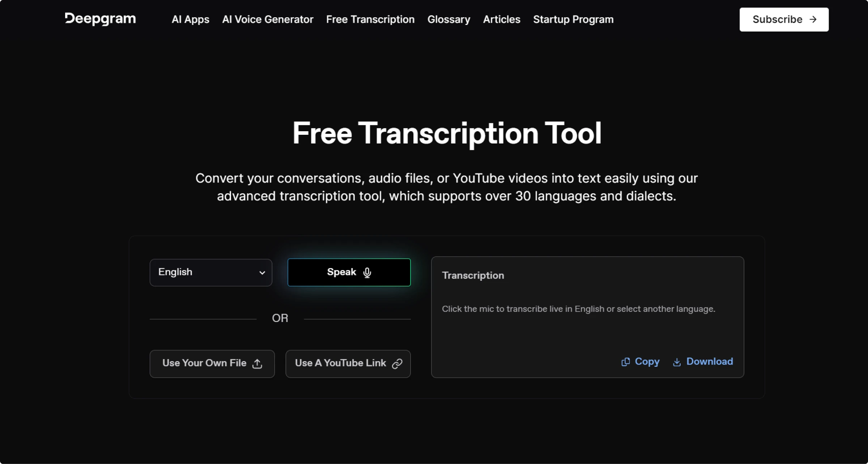Choose Use A YouTube Link

348,364
